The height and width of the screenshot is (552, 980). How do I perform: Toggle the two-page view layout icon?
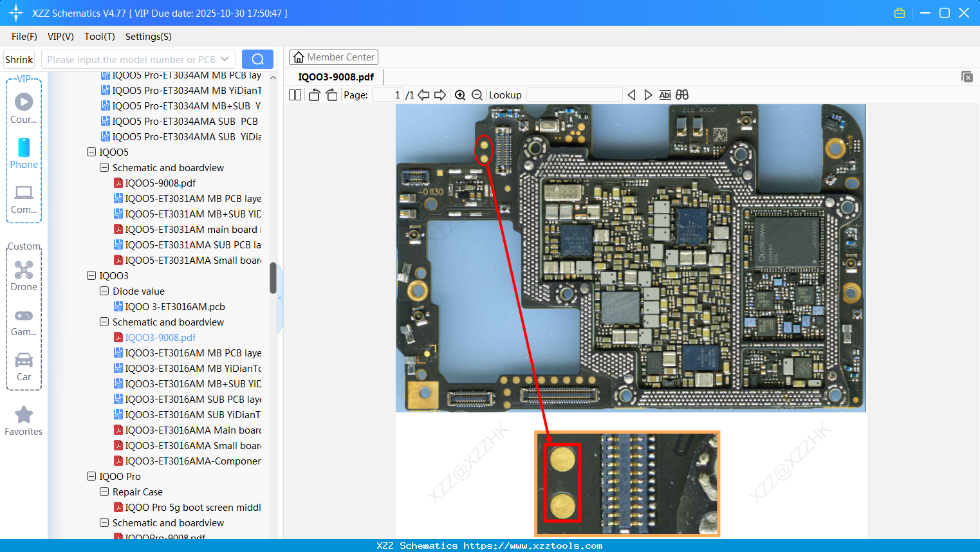pos(295,95)
